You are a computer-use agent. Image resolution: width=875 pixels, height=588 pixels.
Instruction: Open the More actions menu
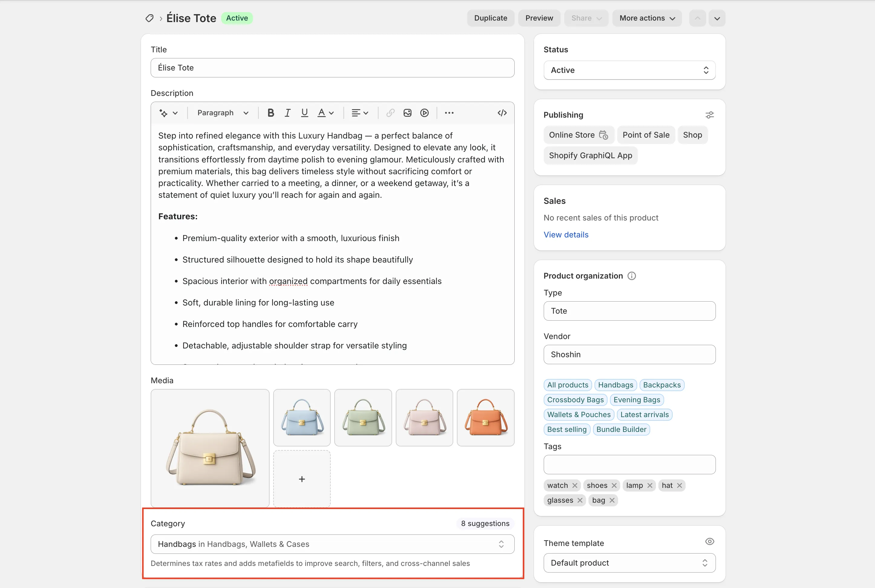click(647, 18)
